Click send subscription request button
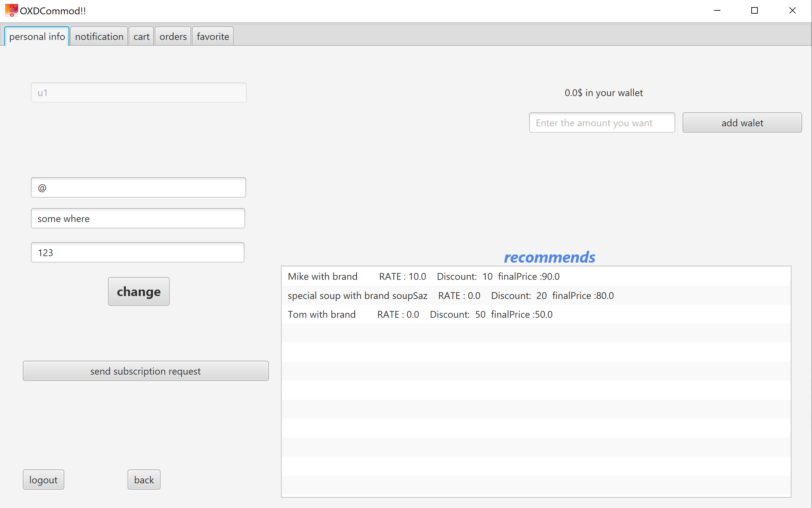 click(146, 371)
